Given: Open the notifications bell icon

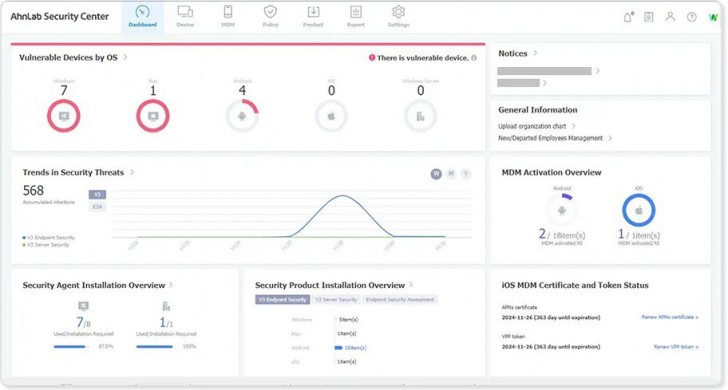Looking at the screenshot, I should (628, 17).
